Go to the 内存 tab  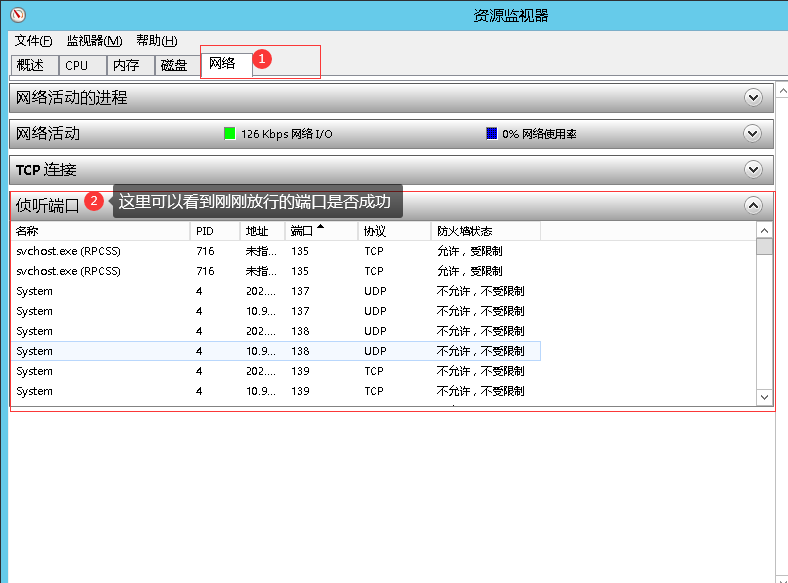pos(126,65)
